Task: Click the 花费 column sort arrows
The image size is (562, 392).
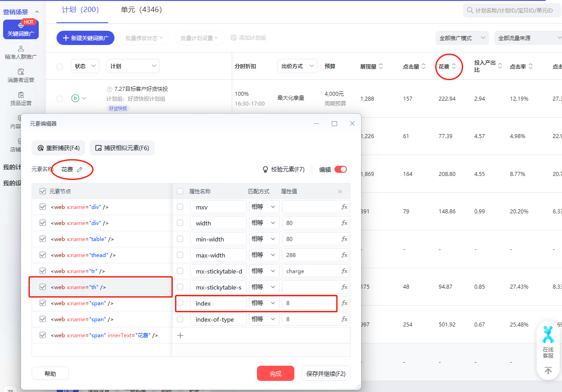Action: click(x=454, y=66)
